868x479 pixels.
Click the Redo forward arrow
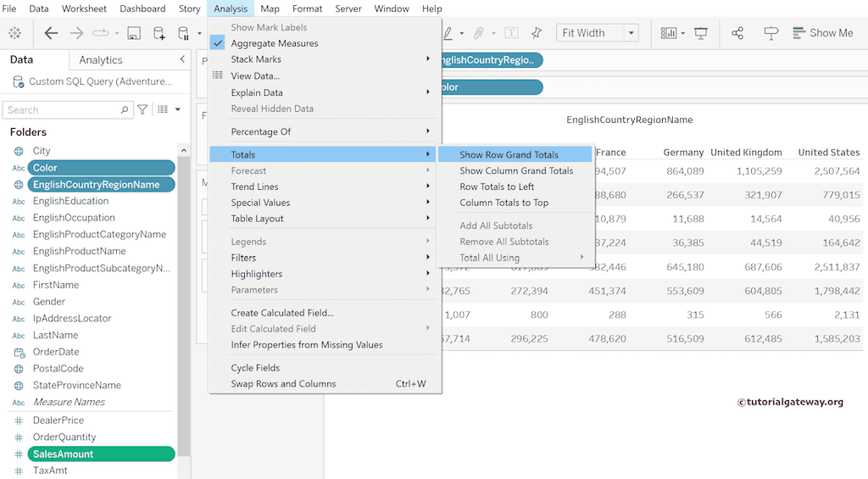click(x=76, y=33)
